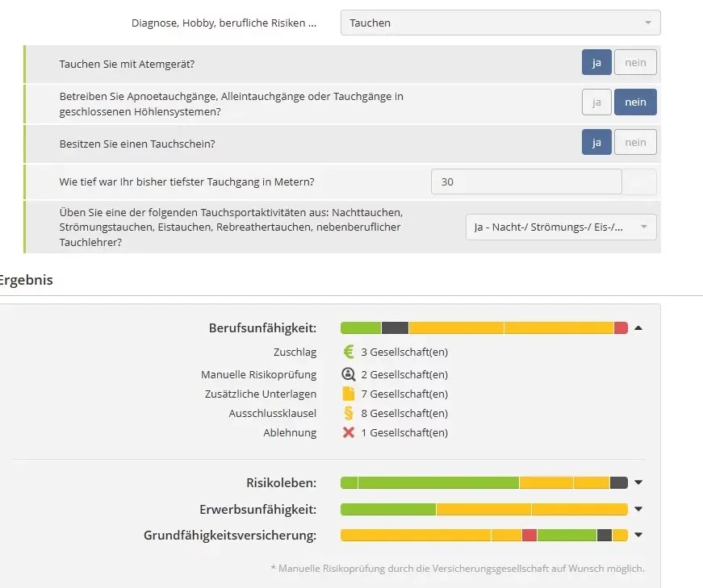Click the yellow Zusätzliche Unterlagen document icon
The height and width of the screenshot is (588, 703).
pos(349,394)
